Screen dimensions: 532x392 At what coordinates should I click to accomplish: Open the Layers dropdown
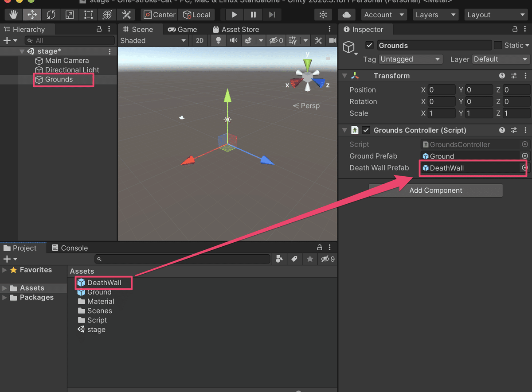(435, 15)
